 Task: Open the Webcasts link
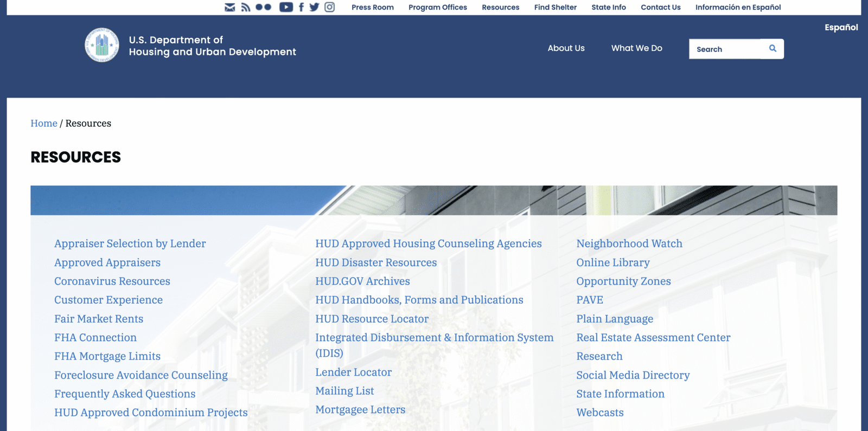point(600,413)
